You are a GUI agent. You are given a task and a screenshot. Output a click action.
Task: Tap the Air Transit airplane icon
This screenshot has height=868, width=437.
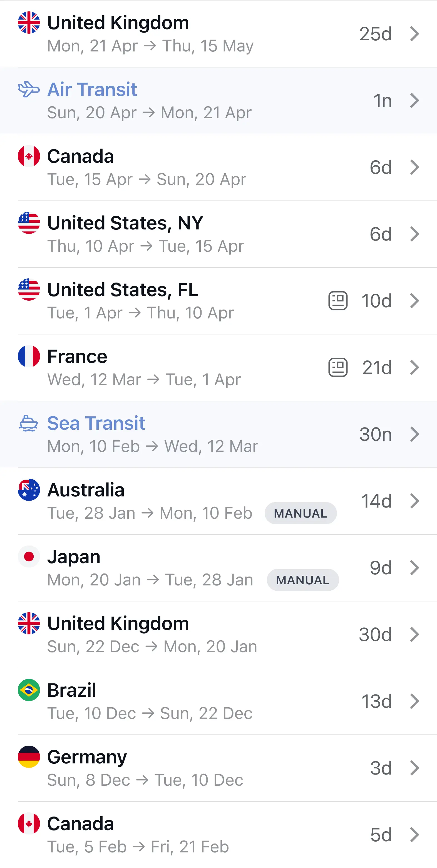[29, 89]
